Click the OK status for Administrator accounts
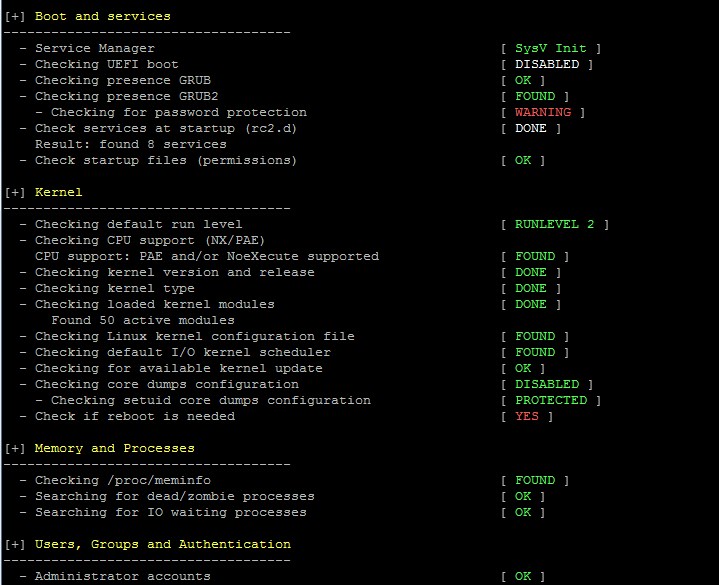This screenshot has width=719, height=585. (523, 576)
